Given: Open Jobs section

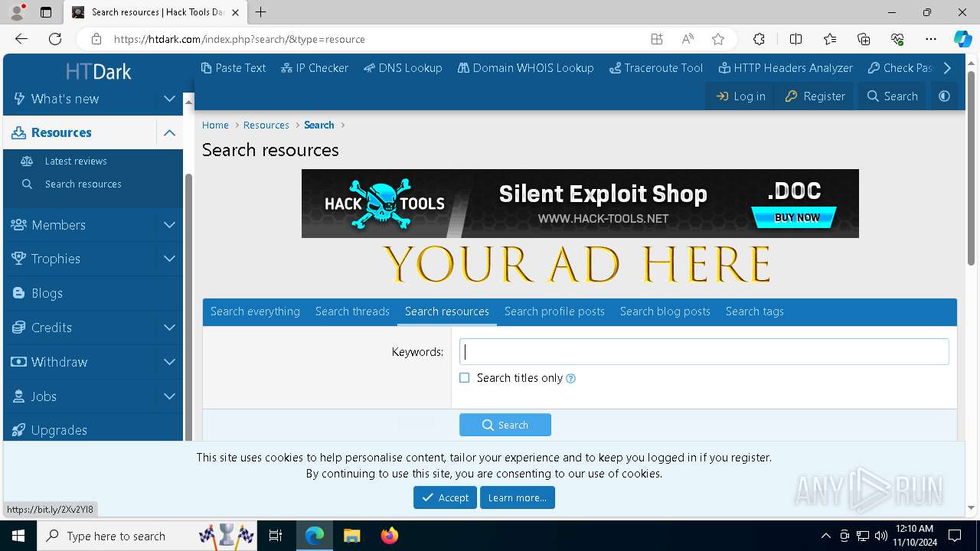Looking at the screenshot, I should [x=44, y=396].
